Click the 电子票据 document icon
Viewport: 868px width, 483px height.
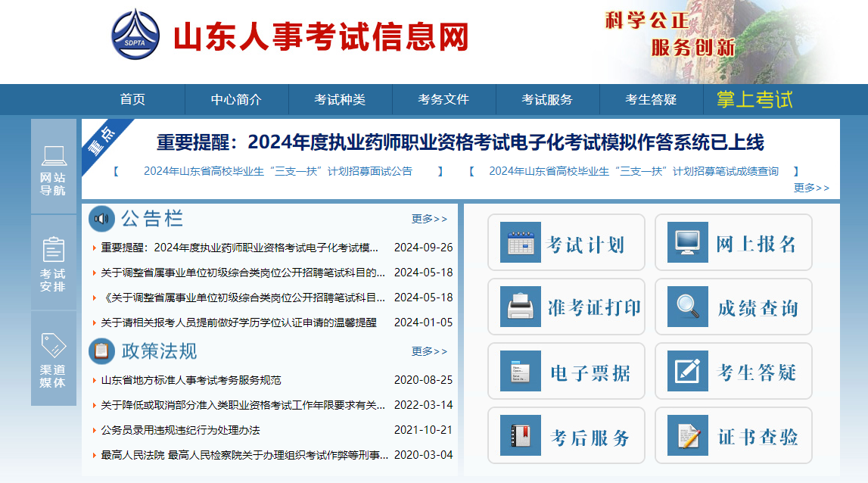click(x=521, y=371)
